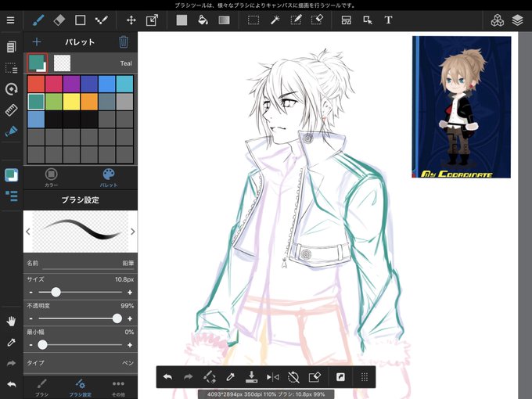The height and width of the screenshot is (399, 532).
Task: Open the Layers panel
Action: [x=517, y=20]
